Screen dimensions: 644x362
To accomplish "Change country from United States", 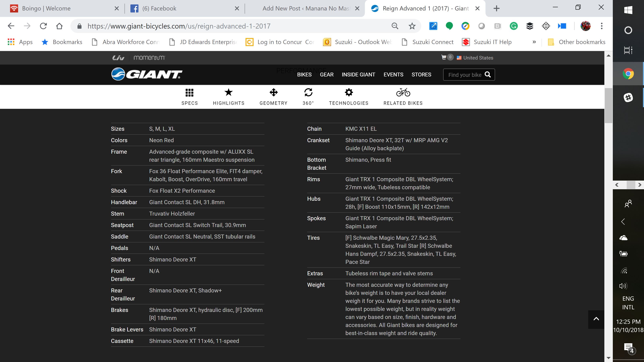I will (x=475, y=58).
